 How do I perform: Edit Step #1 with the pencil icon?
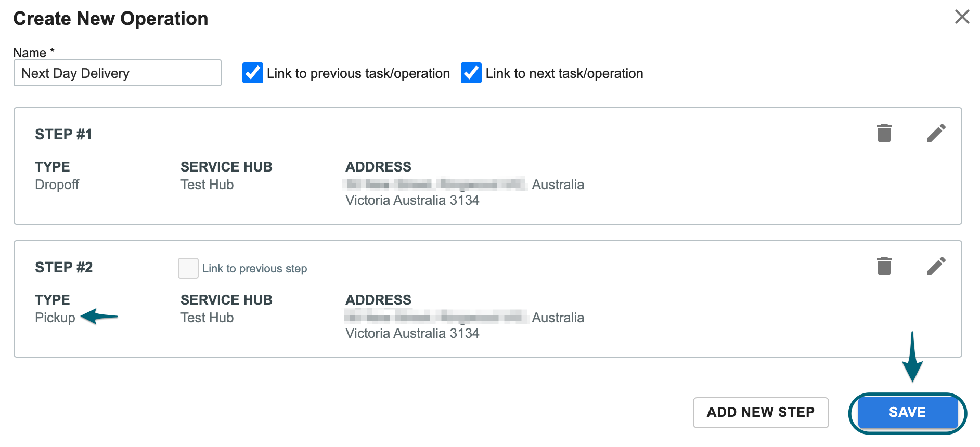point(936,133)
